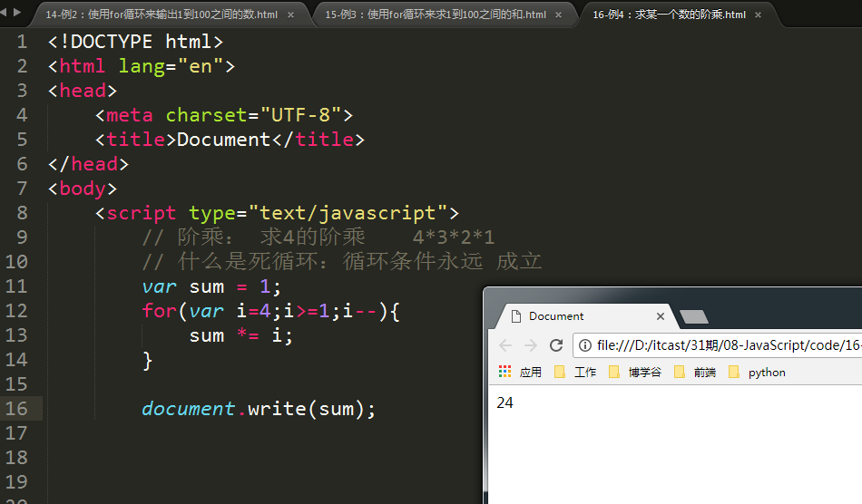Image resolution: width=862 pixels, height=504 pixels.
Task: Close the 14-例2 editor tab
Action: point(291,15)
